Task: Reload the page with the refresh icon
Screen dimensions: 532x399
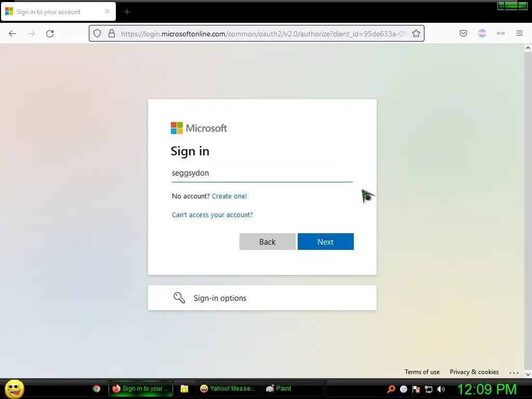Action: point(50,34)
